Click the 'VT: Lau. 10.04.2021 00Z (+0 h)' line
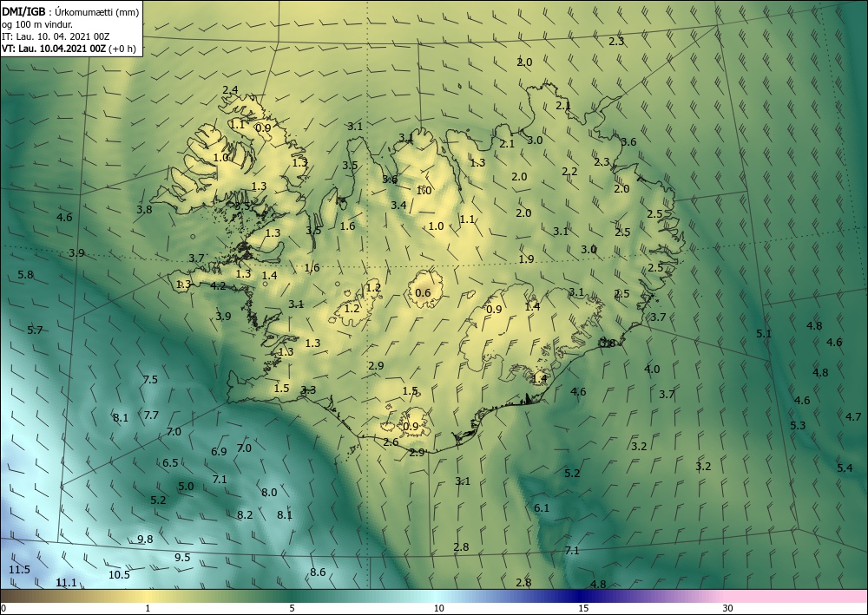This screenshot has height=615, width=868. pos(69,48)
